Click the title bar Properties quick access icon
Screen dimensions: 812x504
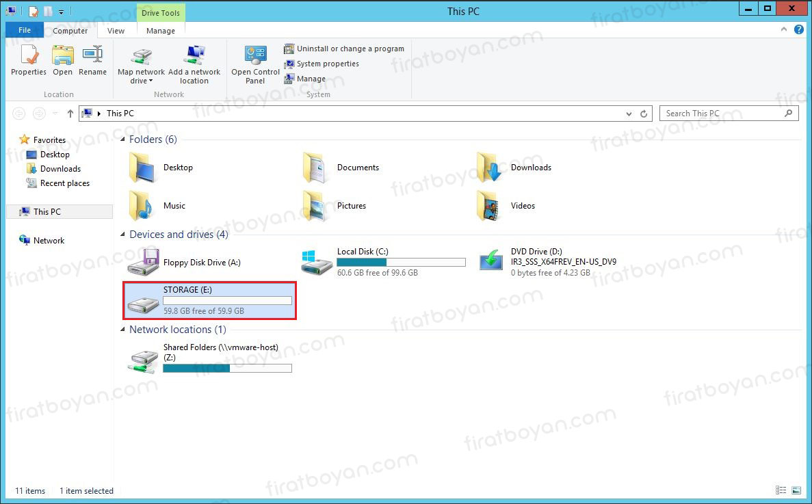[33, 11]
